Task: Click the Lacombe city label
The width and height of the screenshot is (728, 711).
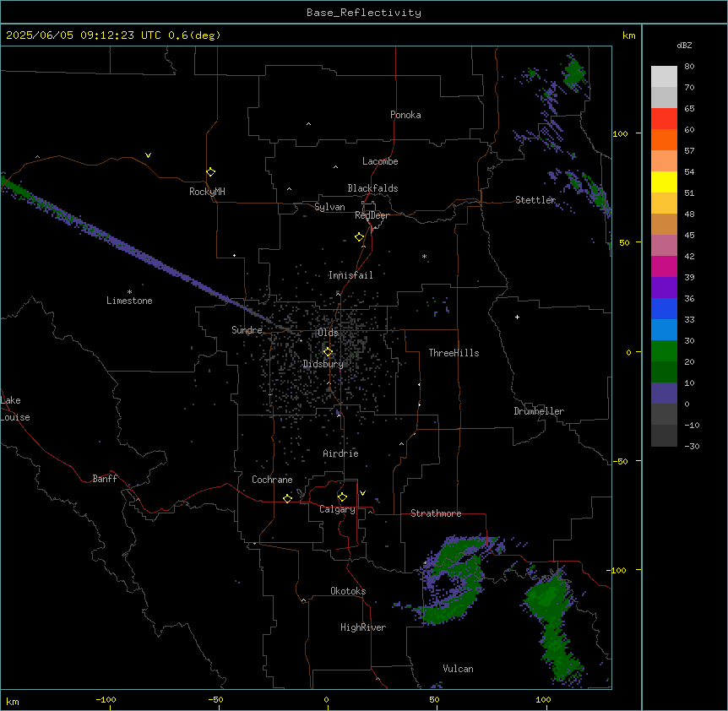Action: (x=380, y=161)
